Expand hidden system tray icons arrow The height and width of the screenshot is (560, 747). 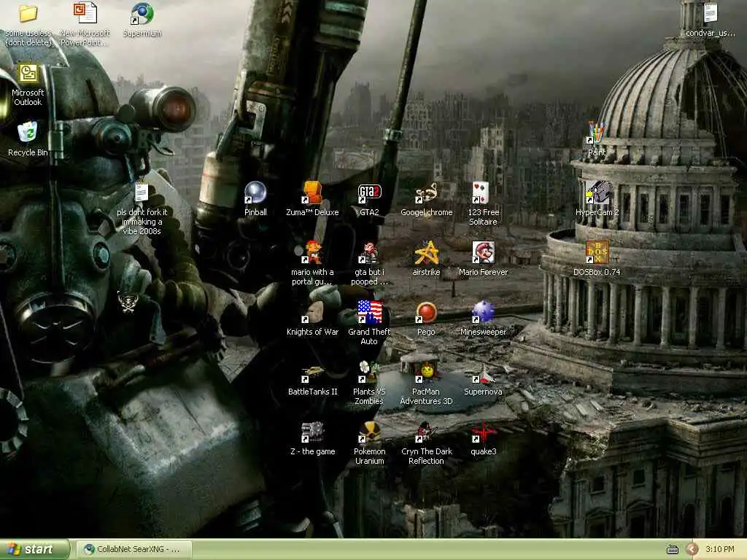692,550
